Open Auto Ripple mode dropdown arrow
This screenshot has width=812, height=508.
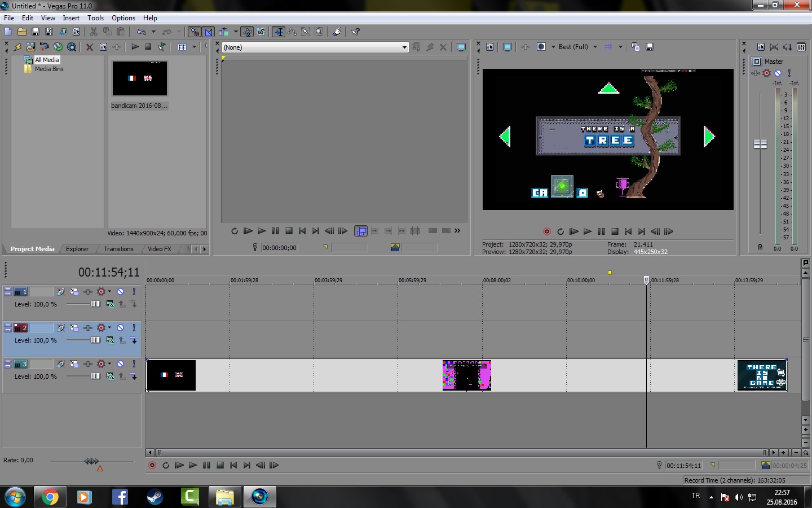pyautogui.click(x=235, y=32)
